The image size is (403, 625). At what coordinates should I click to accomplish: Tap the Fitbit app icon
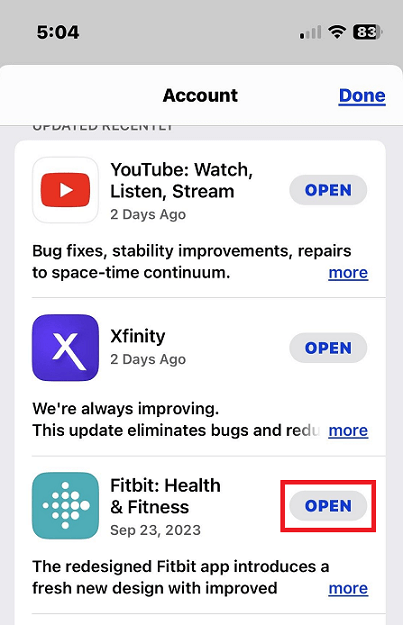[65, 505]
